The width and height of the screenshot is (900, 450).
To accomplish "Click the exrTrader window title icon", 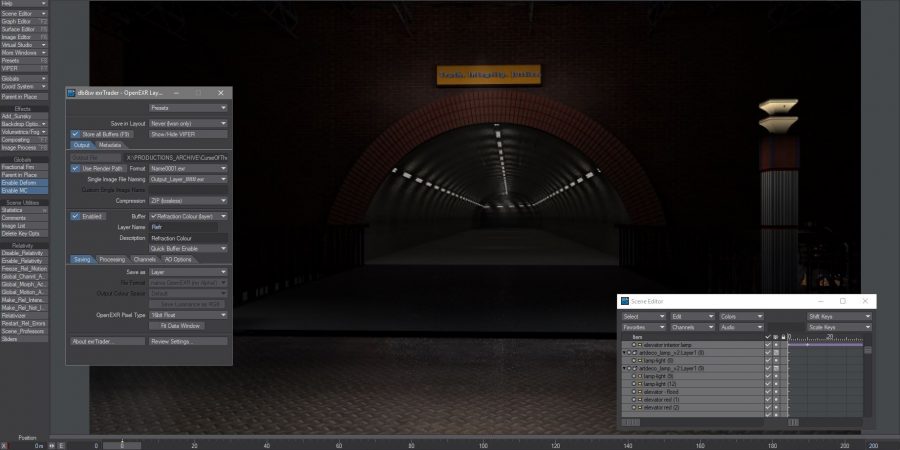I will [x=71, y=92].
